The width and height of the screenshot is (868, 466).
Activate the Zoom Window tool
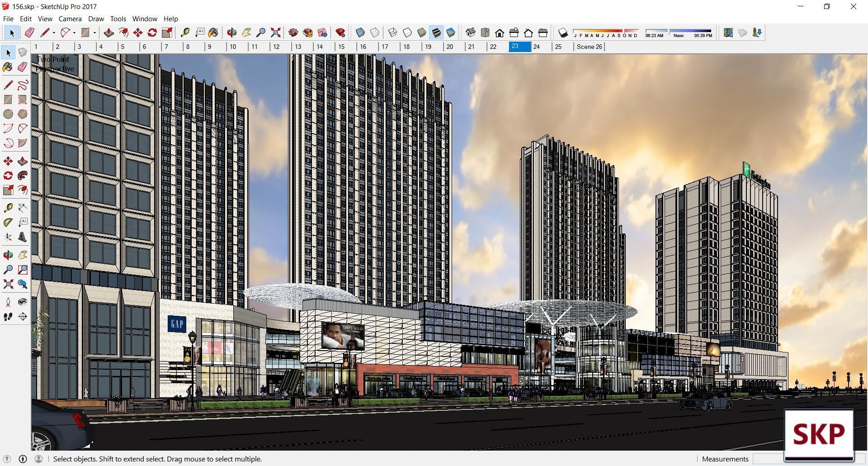pos(23,270)
